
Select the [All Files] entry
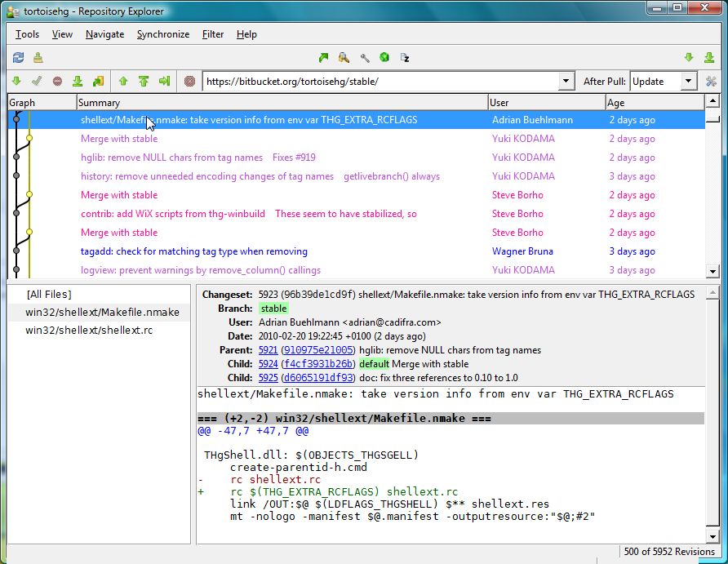click(x=49, y=294)
